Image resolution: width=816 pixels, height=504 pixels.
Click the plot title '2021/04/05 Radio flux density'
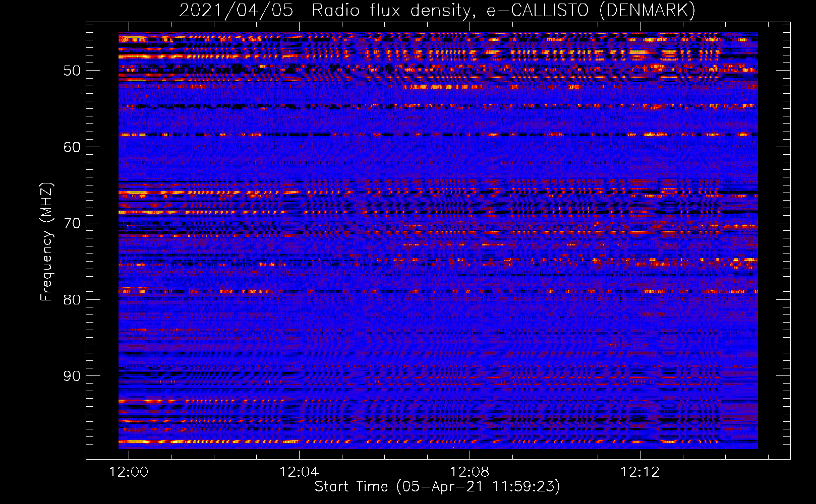tap(437, 11)
